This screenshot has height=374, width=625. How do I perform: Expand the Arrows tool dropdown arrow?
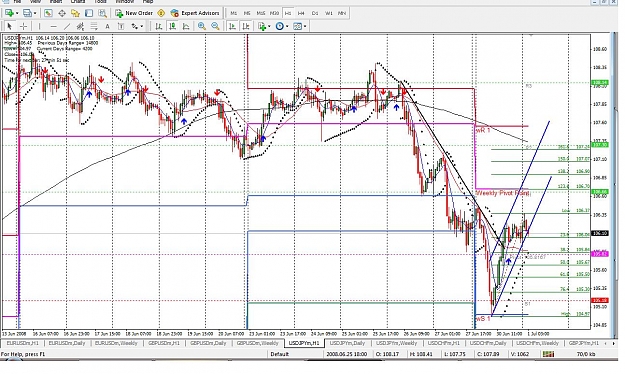click(142, 26)
